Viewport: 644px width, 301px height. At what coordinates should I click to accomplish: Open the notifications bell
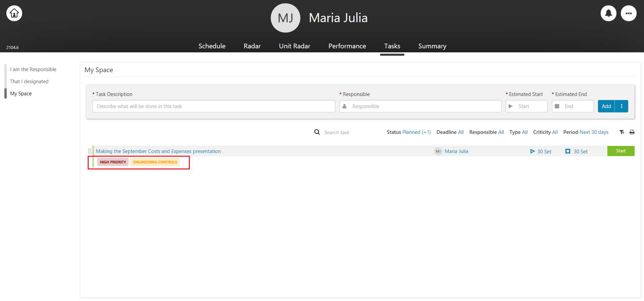(x=608, y=13)
